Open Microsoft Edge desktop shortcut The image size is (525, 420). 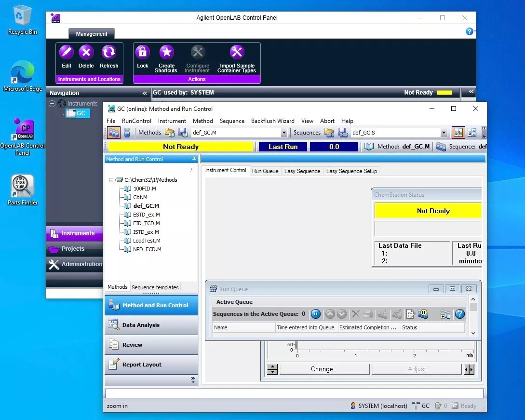23,76
